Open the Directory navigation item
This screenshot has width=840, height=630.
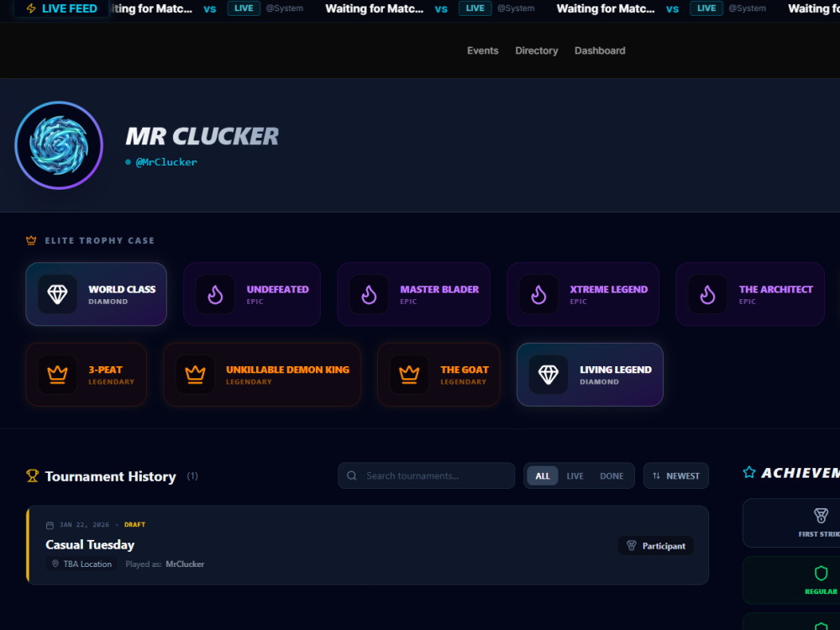point(536,50)
